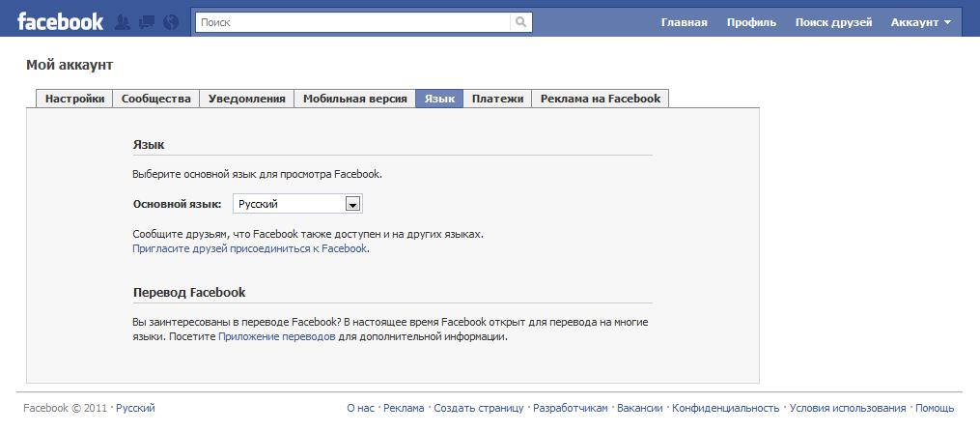Open the Приложение переводов link
Image resolution: width=980 pixels, height=432 pixels.
tap(277, 336)
